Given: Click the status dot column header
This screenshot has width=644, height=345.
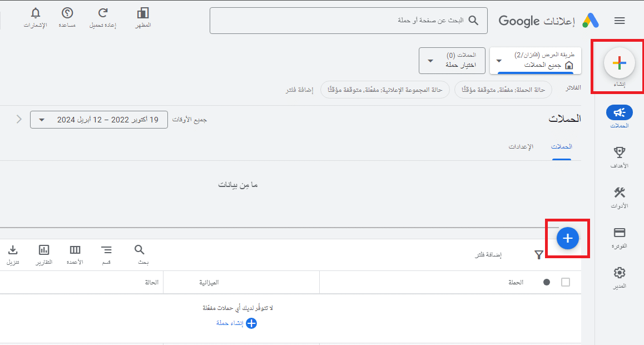Looking at the screenshot, I should 546,282.
